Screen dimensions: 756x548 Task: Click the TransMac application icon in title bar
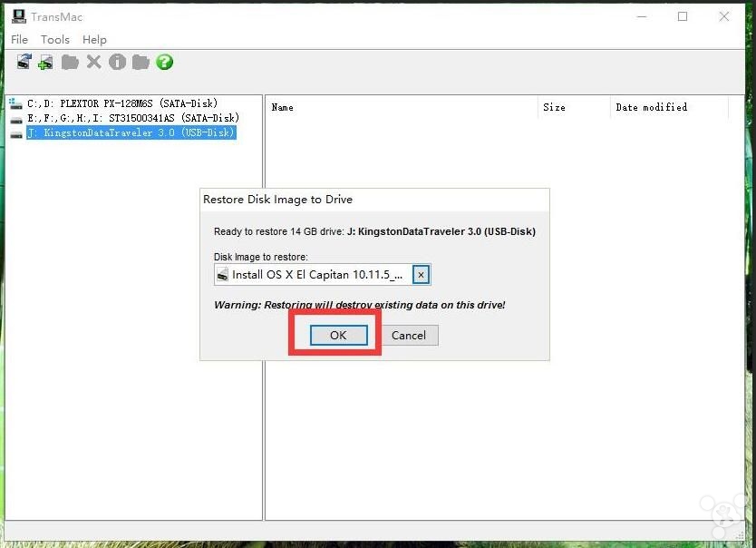click(x=19, y=16)
